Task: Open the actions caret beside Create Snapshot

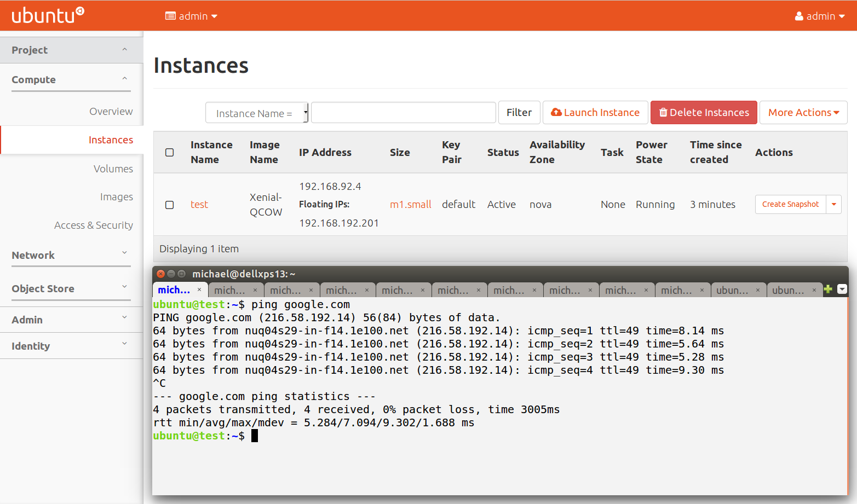Action: pyautogui.click(x=834, y=204)
